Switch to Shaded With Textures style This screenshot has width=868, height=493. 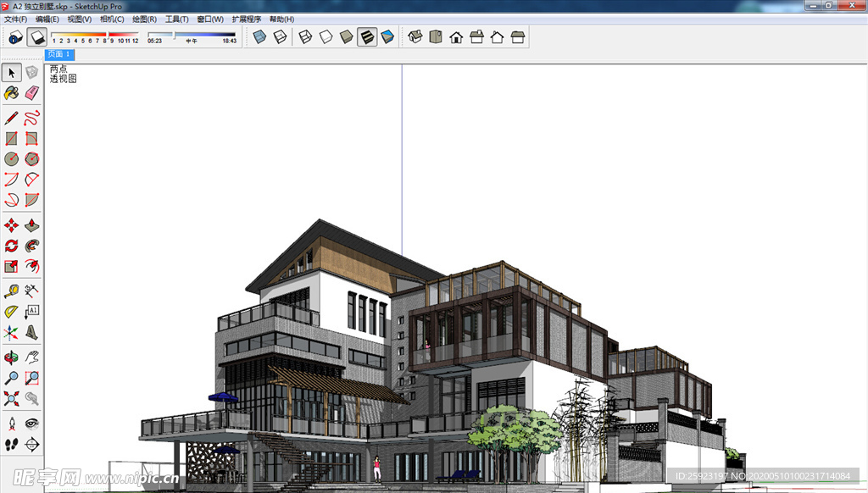click(x=367, y=37)
